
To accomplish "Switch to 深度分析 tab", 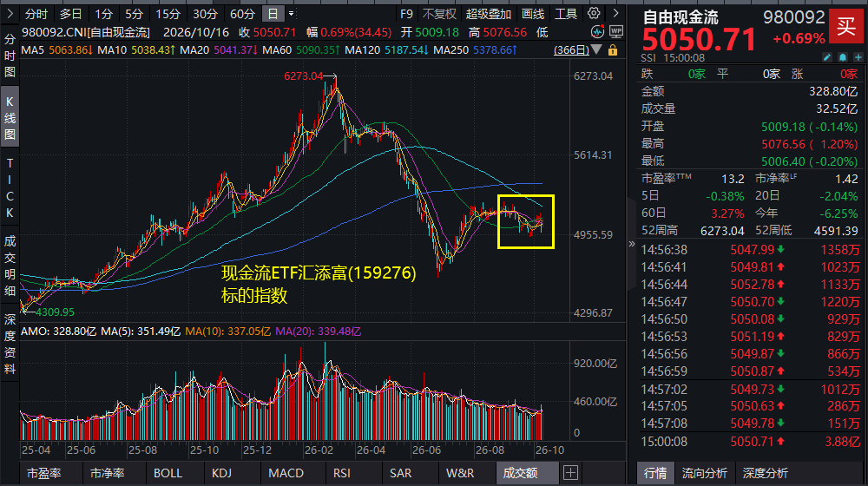I will tap(765, 473).
